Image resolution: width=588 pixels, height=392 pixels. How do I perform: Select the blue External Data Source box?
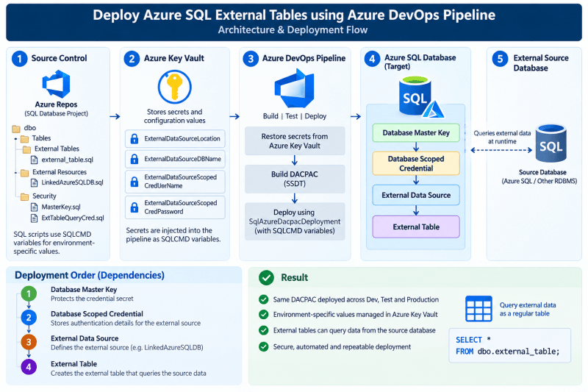[x=416, y=195]
